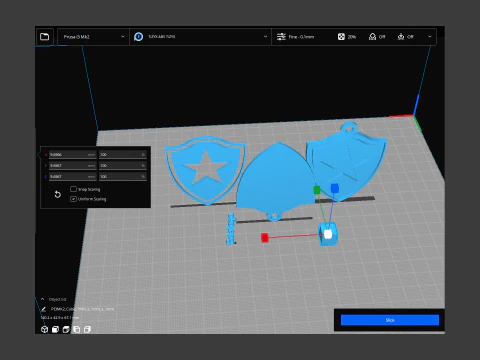Select the small upright text model

point(231,229)
